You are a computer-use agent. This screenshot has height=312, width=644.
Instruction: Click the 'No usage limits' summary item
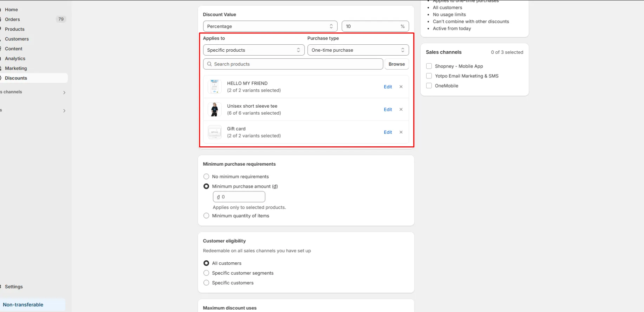click(x=449, y=14)
